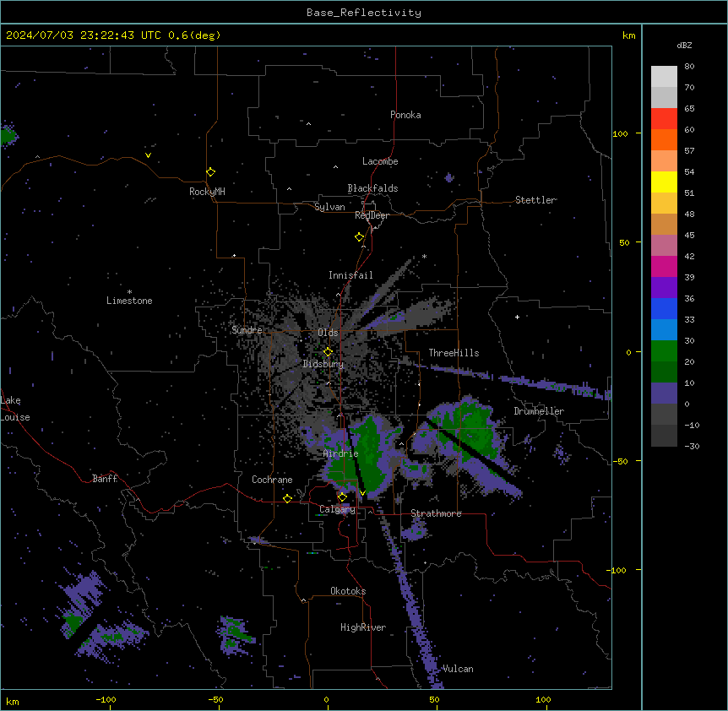Pick the yellow diamond marker at Olds
728x711 pixels.
328,352
